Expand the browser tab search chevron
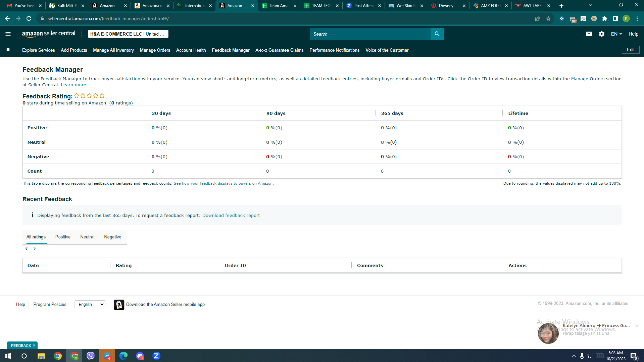 [590, 5]
